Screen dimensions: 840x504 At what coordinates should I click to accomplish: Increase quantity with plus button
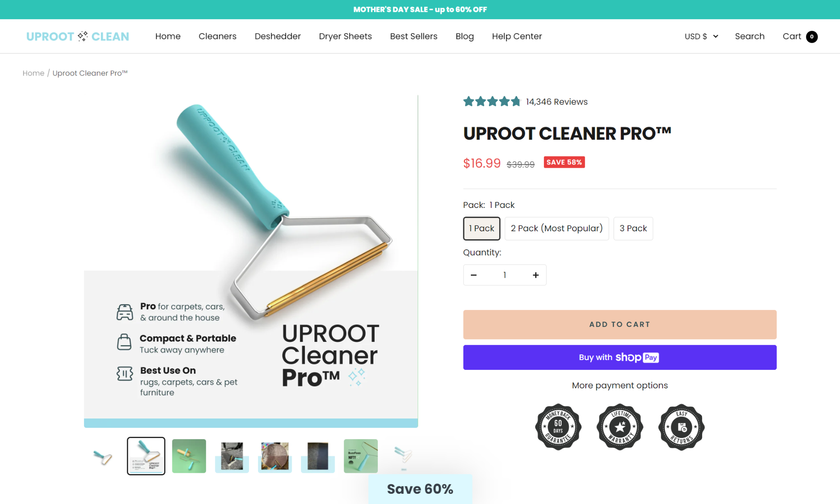[535, 275]
